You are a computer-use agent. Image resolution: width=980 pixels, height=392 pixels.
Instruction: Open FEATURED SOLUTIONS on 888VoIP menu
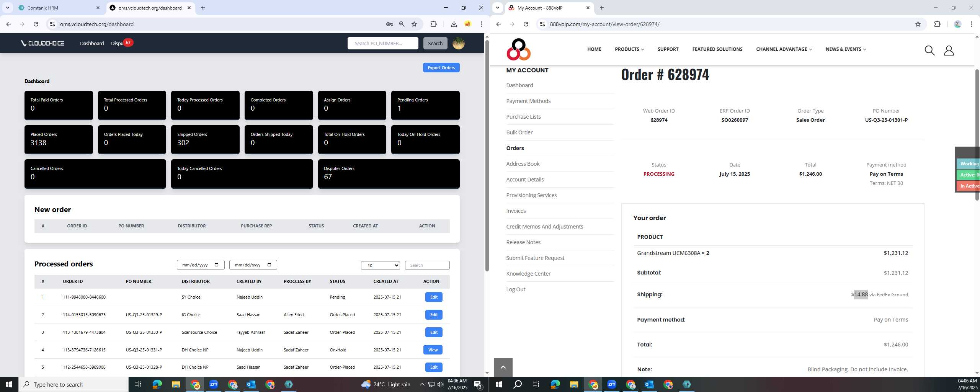[x=717, y=49]
